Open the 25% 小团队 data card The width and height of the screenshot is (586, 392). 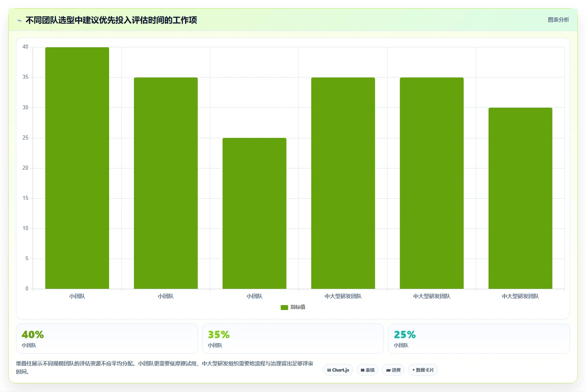click(479, 339)
